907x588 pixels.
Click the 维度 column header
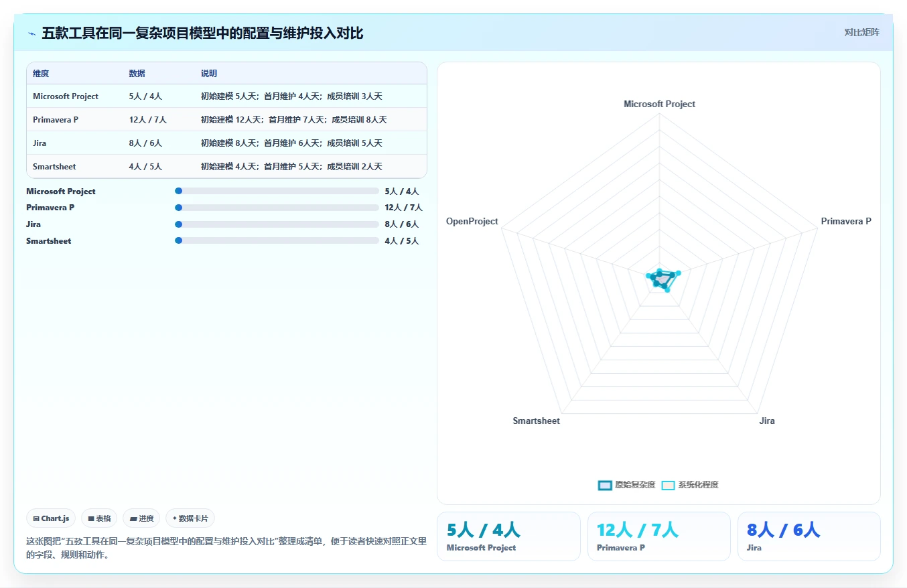coord(41,74)
